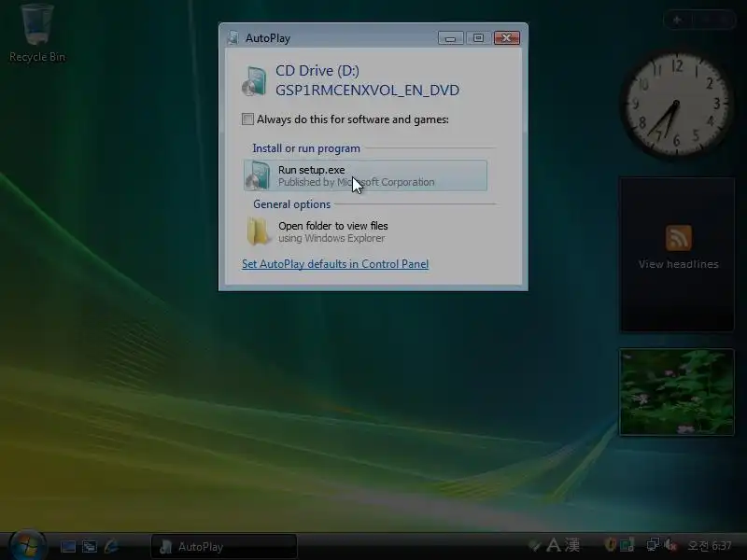
Task: Run setup.exe from the AutoPlay dialog
Action: click(365, 175)
